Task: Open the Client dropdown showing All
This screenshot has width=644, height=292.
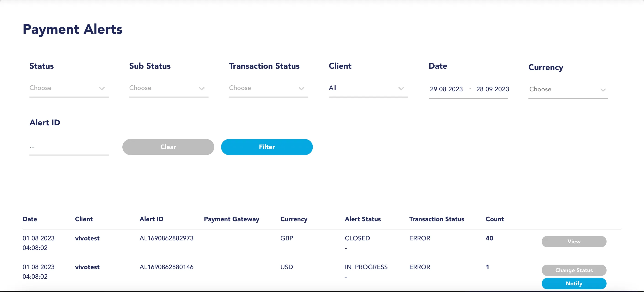Action: pyautogui.click(x=368, y=88)
